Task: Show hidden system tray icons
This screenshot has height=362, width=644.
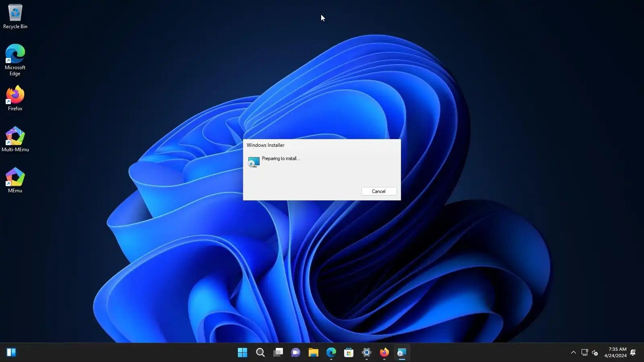Action: [574, 353]
